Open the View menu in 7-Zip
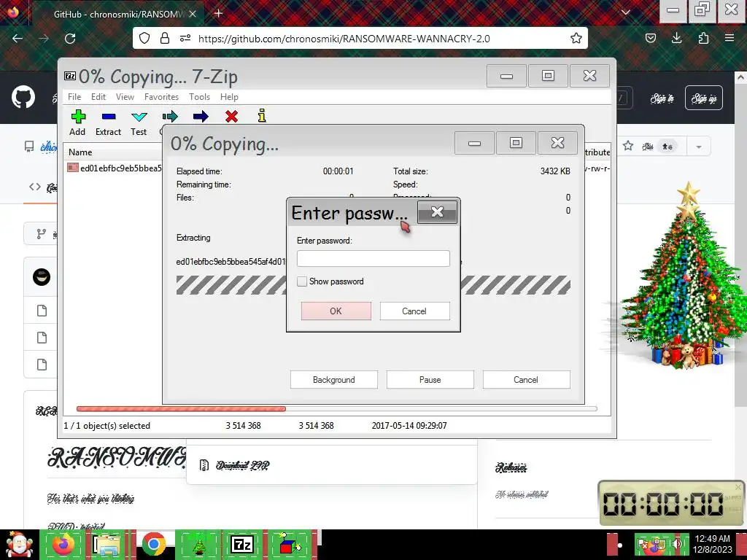 (125, 97)
